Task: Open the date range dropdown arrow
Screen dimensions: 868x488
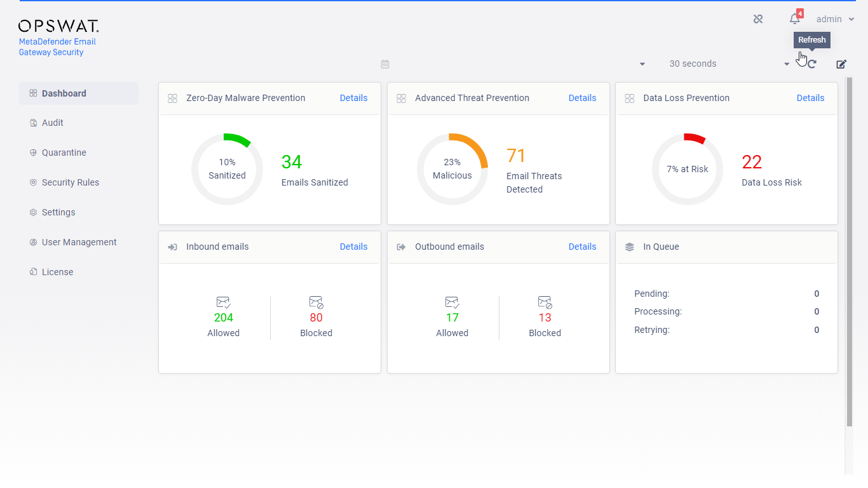Action: click(x=642, y=64)
